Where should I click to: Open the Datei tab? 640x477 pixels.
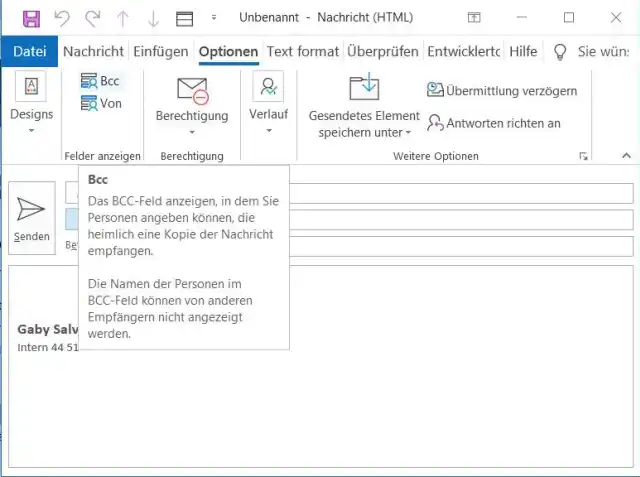(29, 51)
